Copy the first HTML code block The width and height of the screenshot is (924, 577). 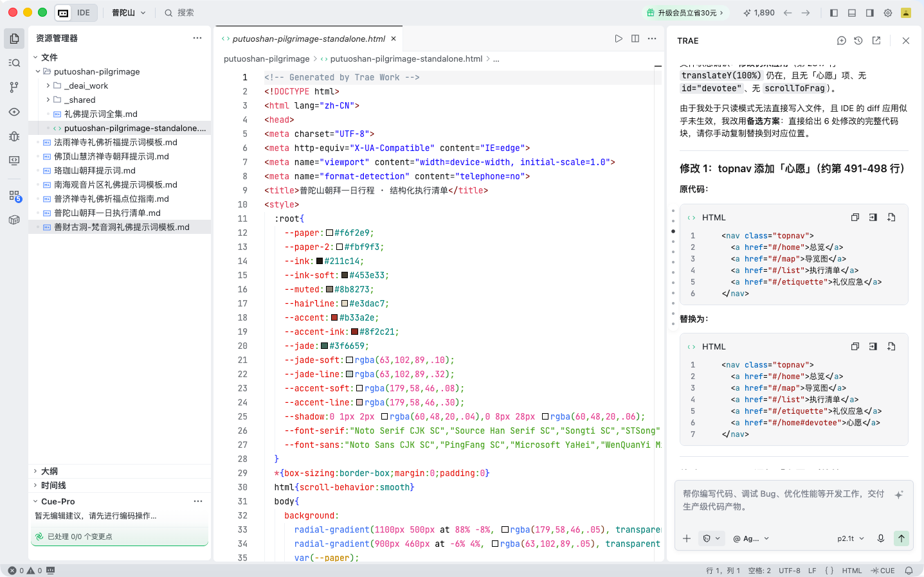pyautogui.click(x=855, y=217)
